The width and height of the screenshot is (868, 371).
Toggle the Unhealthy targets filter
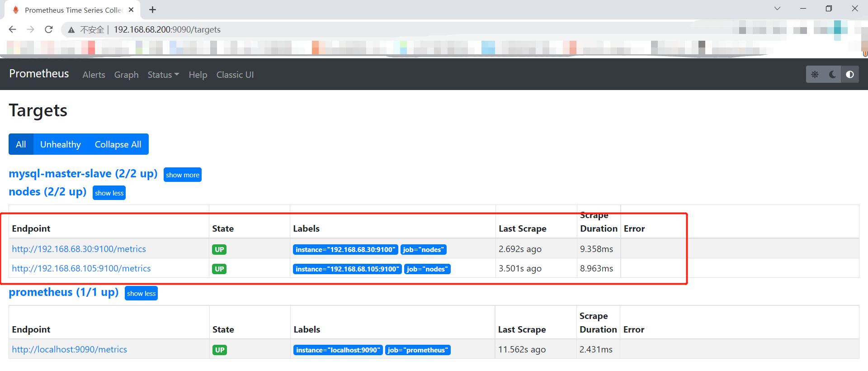[x=61, y=144]
